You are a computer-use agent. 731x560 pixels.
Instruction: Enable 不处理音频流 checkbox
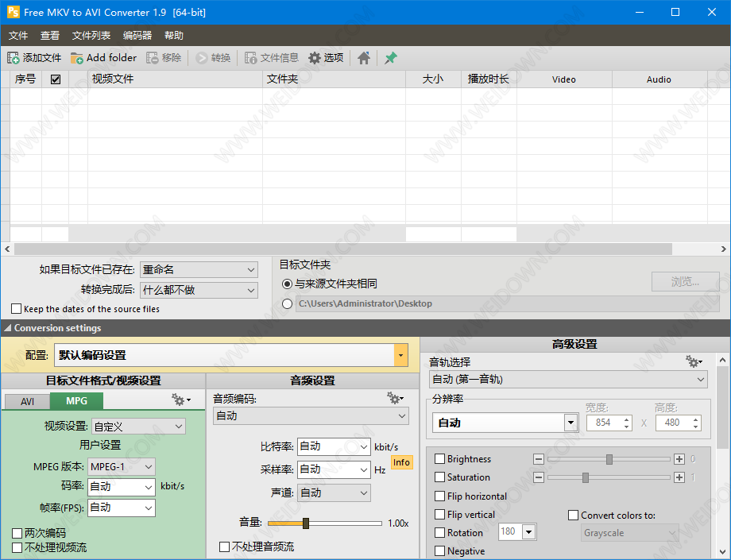point(224,546)
